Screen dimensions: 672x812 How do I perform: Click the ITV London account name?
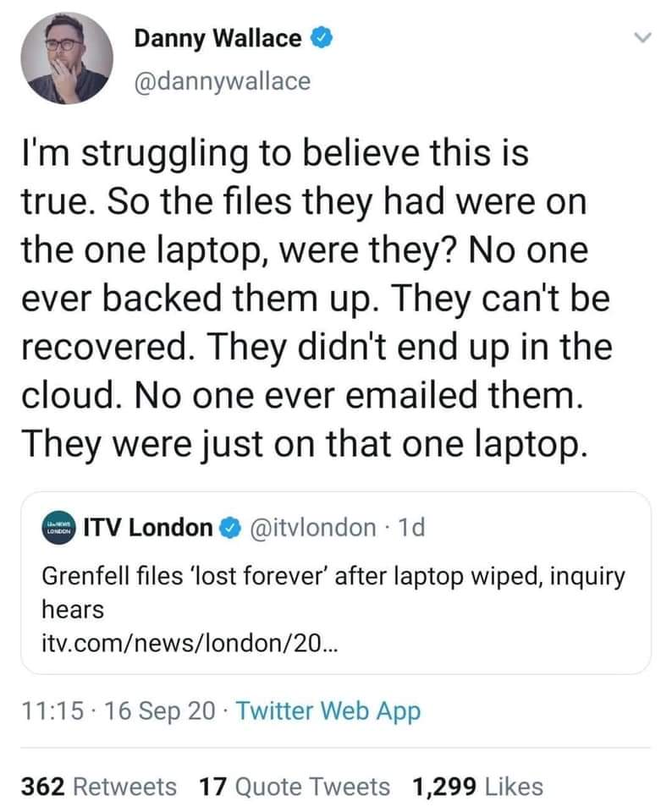pyautogui.click(x=147, y=528)
